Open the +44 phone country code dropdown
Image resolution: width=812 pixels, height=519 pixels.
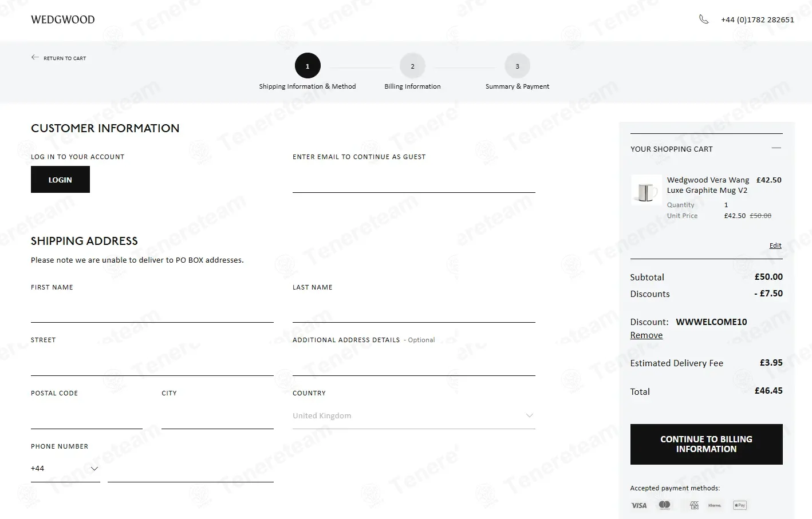pyautogui.click(x=65, y=469)
